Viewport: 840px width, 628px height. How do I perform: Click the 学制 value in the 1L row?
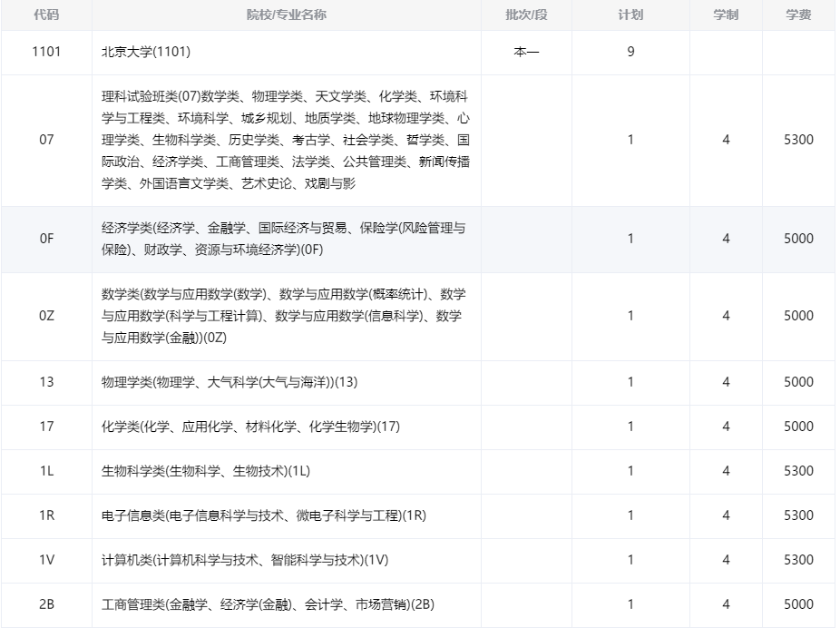click(x=726, y=471)
